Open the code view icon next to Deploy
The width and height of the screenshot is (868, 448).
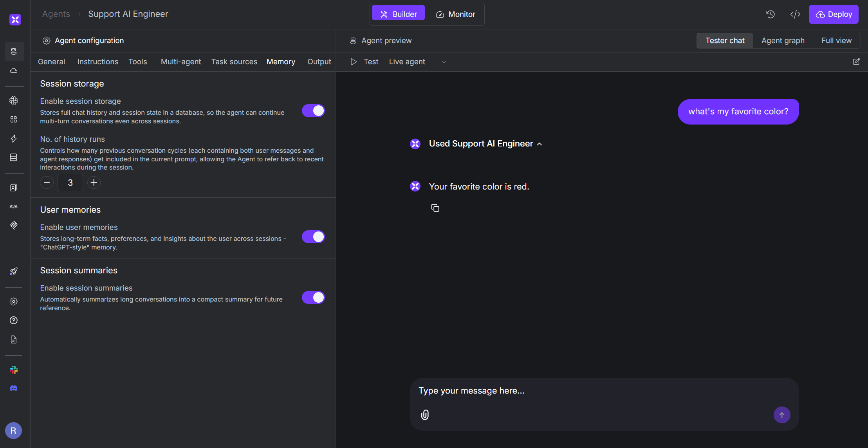pyautogui.click(x=795, y=14)
